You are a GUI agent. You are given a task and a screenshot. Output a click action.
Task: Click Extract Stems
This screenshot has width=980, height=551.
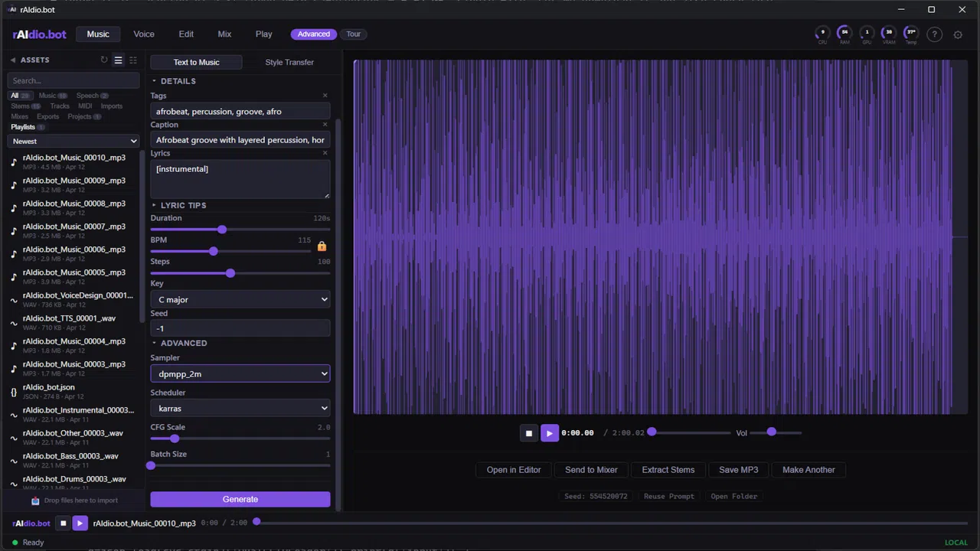coord(668,470)
